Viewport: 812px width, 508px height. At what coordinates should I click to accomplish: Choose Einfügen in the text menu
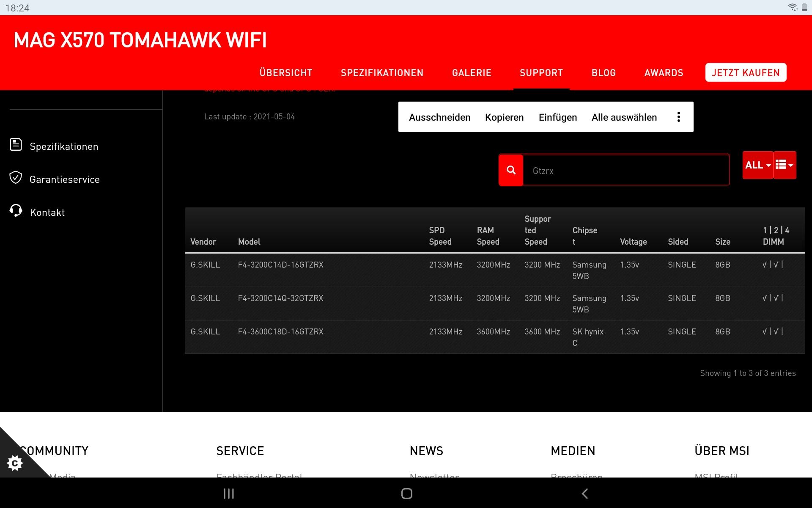557,117
